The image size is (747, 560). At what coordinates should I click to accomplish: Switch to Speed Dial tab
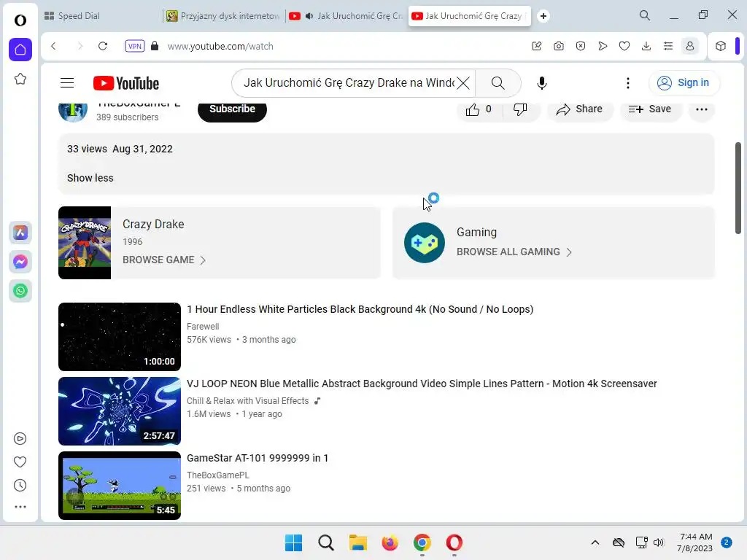(x=101, y=16)
